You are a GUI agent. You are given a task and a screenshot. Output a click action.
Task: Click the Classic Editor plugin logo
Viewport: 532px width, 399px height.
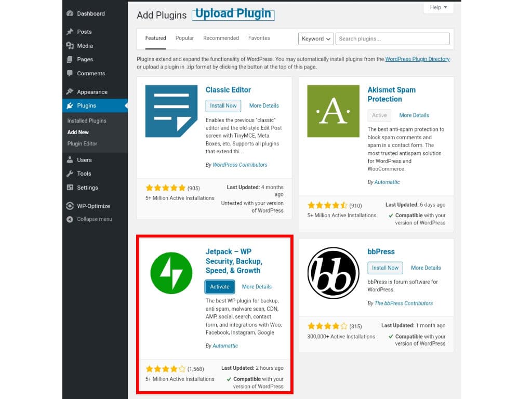point(171,111)
